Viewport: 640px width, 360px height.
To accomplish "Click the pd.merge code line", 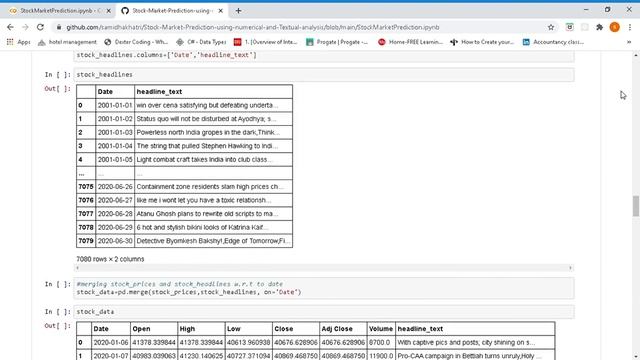I will coord(189,292).
